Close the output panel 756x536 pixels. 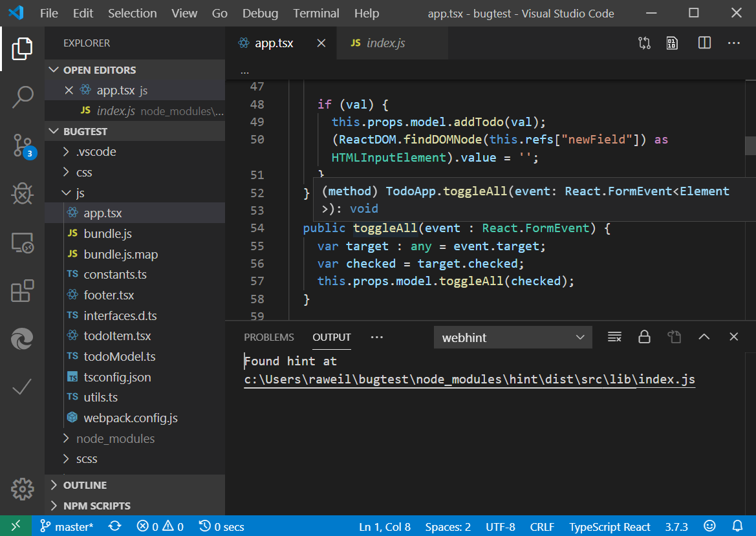[x=734, y=336]
